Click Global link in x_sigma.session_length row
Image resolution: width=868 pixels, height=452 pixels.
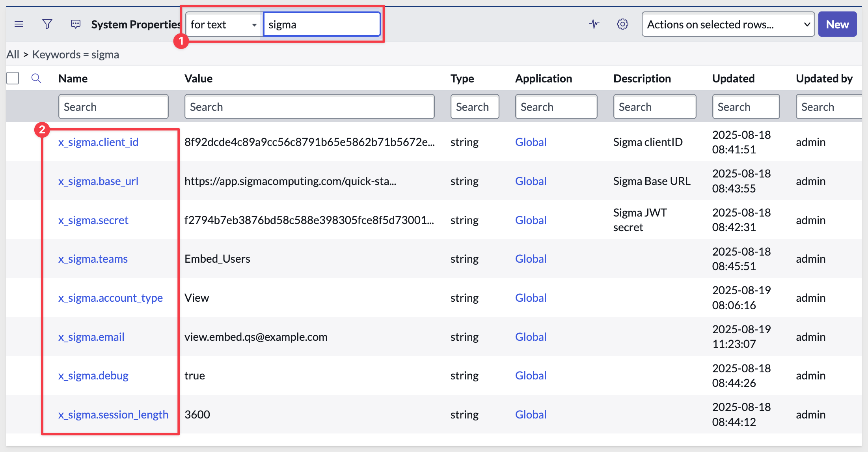pos(531,415)
